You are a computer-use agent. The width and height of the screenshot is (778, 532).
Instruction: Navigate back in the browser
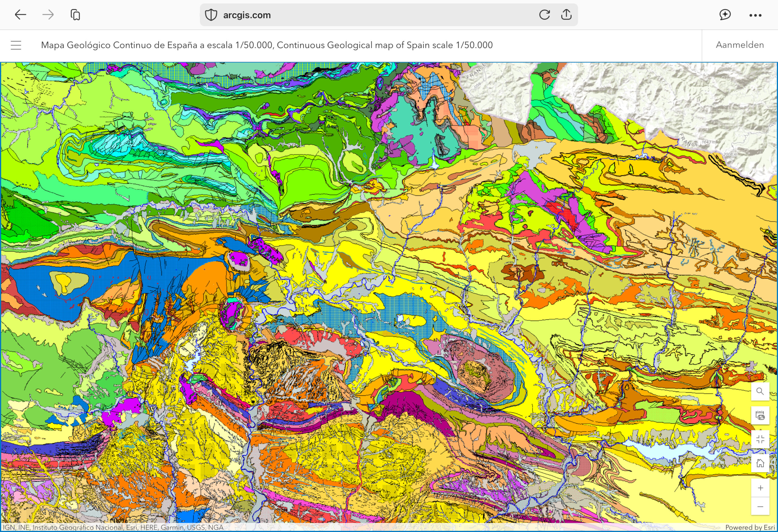[x=20, y=15]
